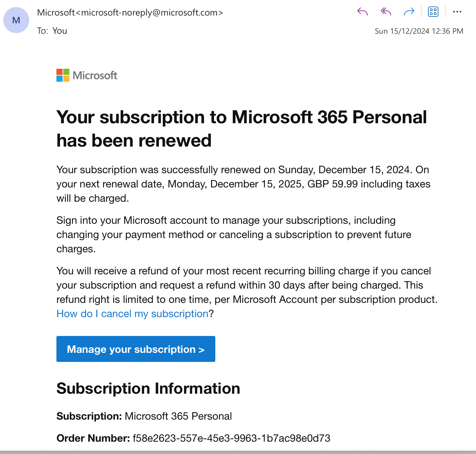Click the paragraph about the 30 days refund
This screenshot has width=476, height=454.
point(247,292)
